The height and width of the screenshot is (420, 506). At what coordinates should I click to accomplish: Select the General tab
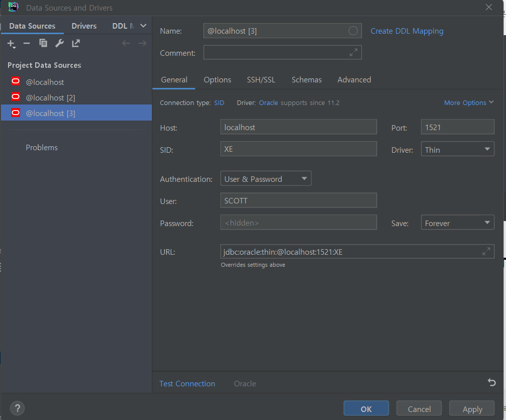click(174, 79)
